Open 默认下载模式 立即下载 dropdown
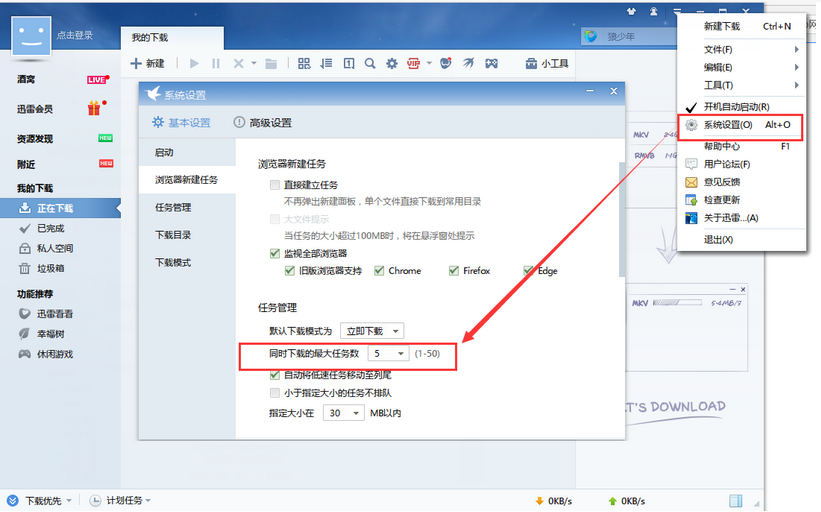This screenshot has height=512, width=821. pyautogui.click(x=372, y=331)
